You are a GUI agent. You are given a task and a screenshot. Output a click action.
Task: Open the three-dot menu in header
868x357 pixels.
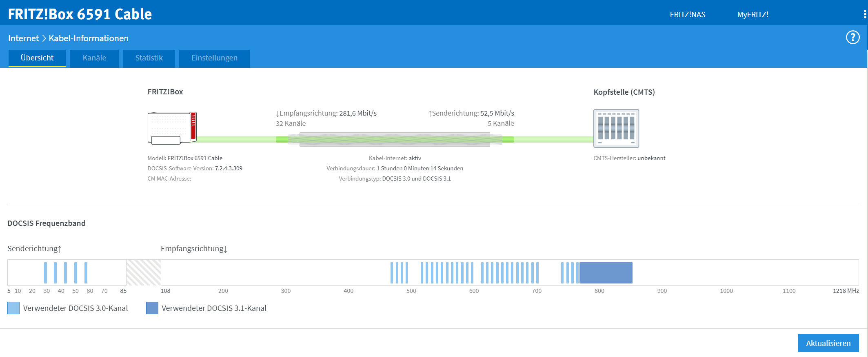865,14
